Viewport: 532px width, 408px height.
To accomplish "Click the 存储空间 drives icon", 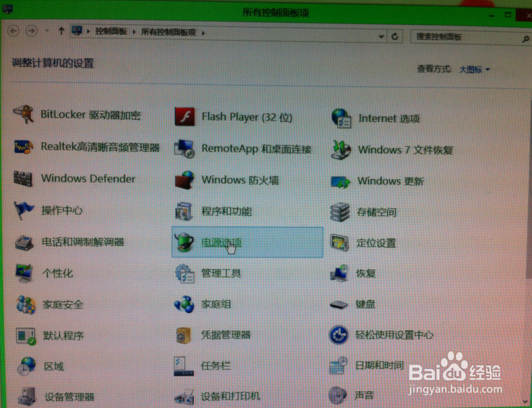I will tap(340, 212).
